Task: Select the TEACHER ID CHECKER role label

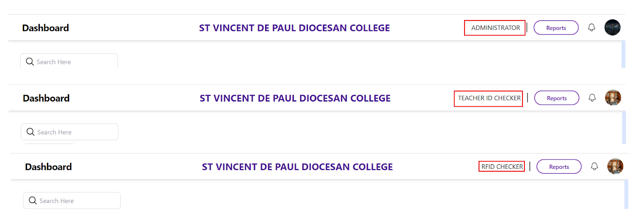Action: click(489, 98)
